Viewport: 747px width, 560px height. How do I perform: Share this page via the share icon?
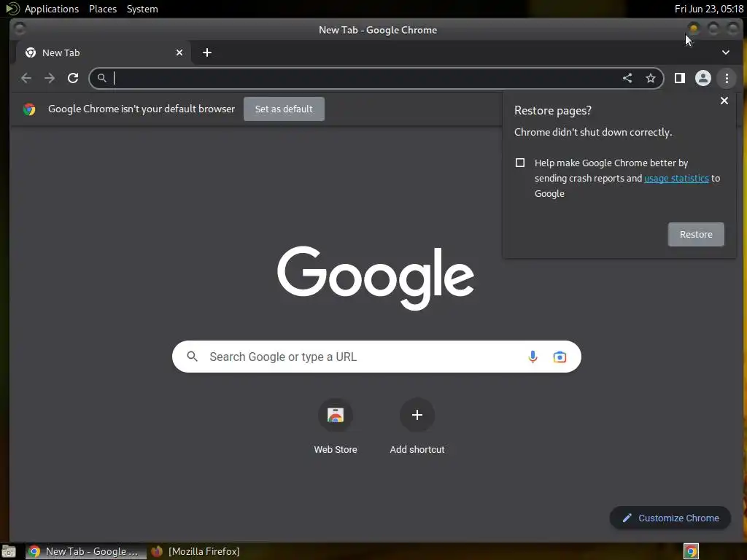pyautogui.click(x=627, y=78)
